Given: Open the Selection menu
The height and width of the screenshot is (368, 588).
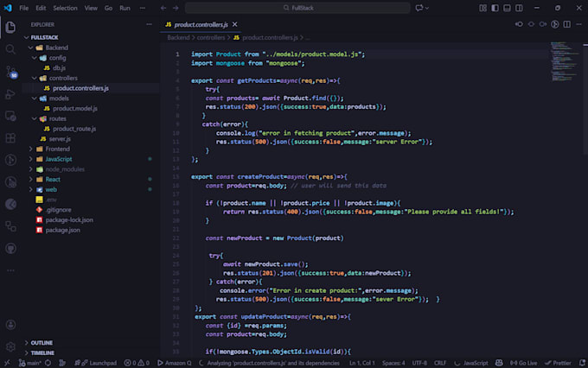Looking at the screenshot, I should 65,8.
